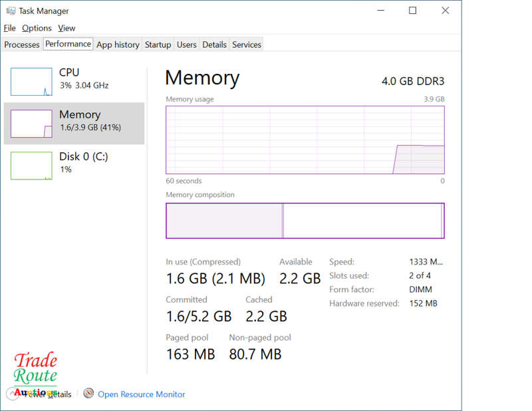Screen dimensions: 532x411
Task: Click the Memory composition bar
Action: 305,221
